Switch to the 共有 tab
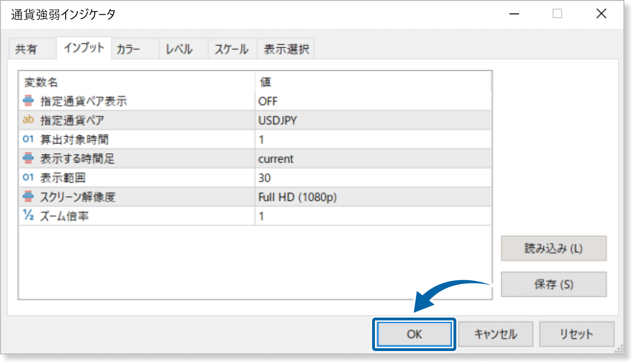 [26, 49]
